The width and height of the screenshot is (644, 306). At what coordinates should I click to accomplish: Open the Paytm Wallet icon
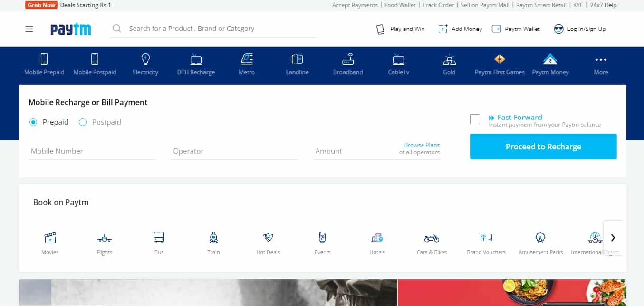coord(496,29)
